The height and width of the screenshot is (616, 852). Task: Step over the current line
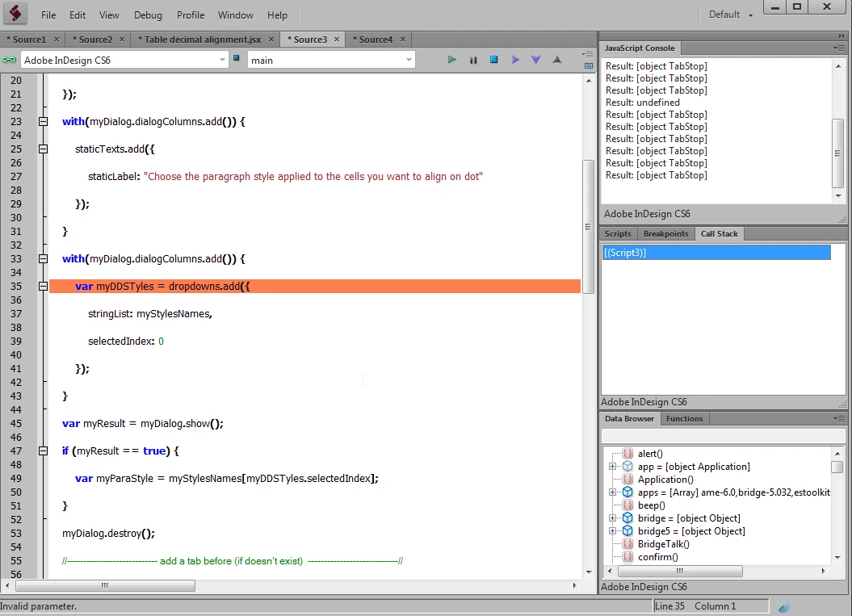click(514, 60)
